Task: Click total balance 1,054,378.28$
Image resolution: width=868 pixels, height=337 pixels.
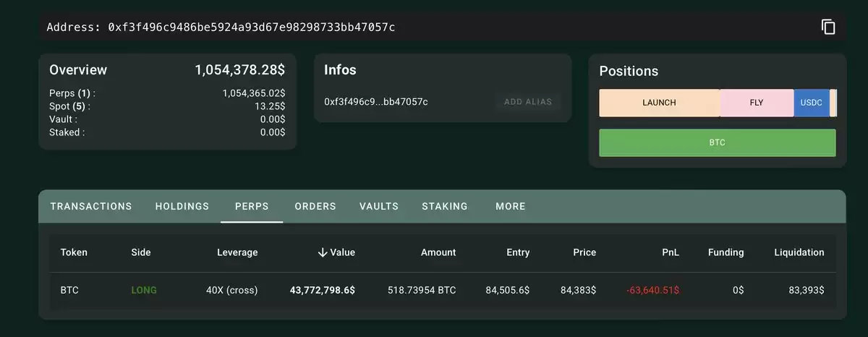Action: [239, 70]
